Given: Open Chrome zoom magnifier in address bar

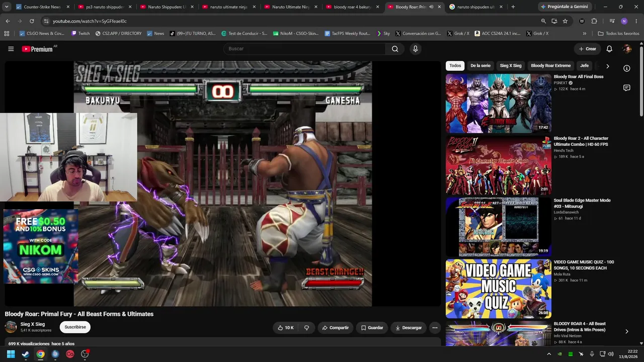Looking at the screenshot, I should pos(543,21).
